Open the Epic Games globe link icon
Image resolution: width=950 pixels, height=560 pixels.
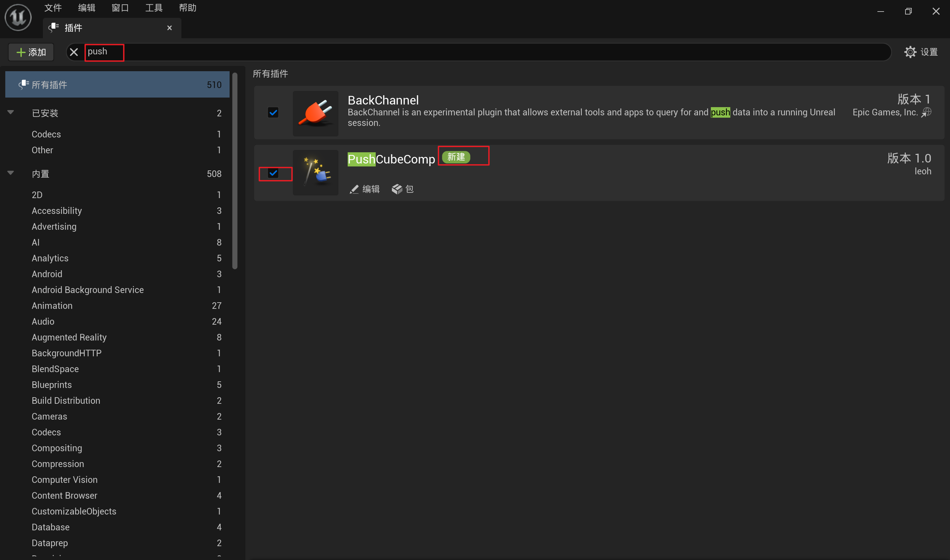tap(926, 112)
